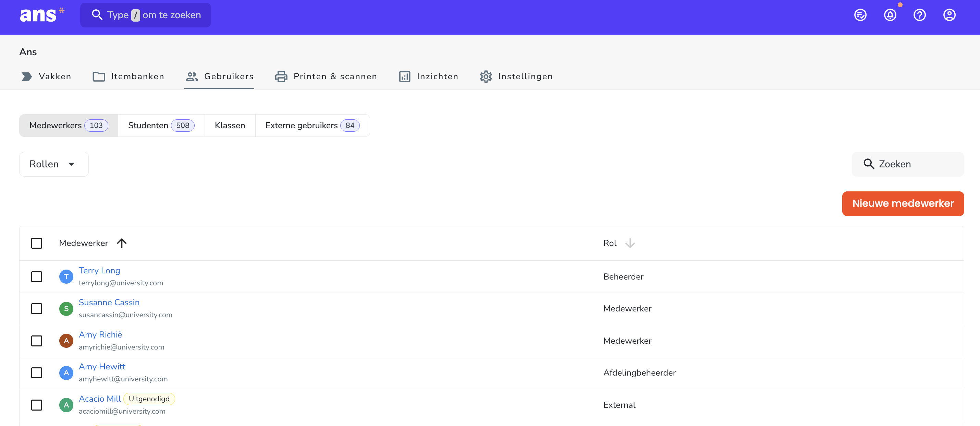
Task: Open Susanne Cassin's profile link
Action: (x=109, y=303)
